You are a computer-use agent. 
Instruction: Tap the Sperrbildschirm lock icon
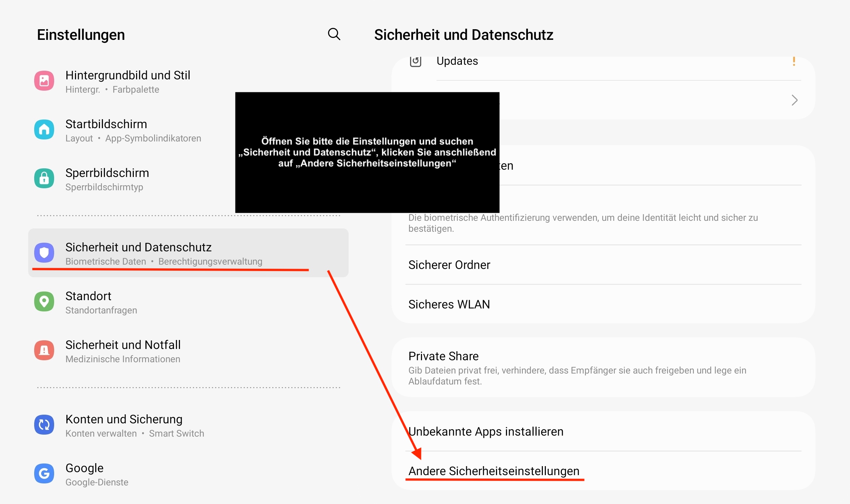pyautogui.click(x=44, y=178)
